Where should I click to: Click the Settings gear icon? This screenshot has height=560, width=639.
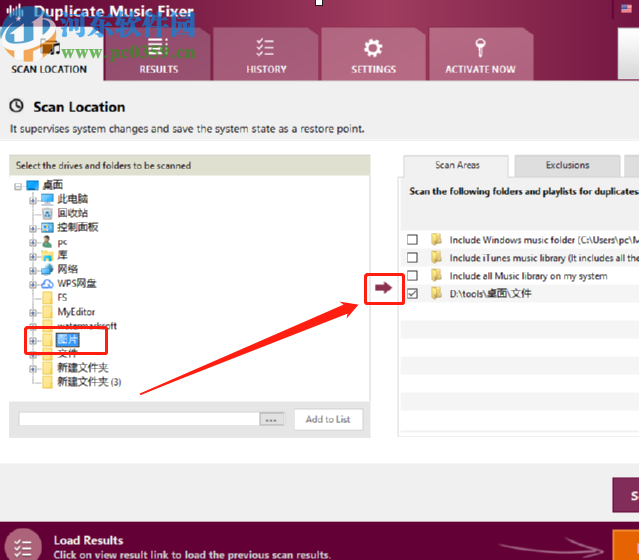tap(373, 48)
